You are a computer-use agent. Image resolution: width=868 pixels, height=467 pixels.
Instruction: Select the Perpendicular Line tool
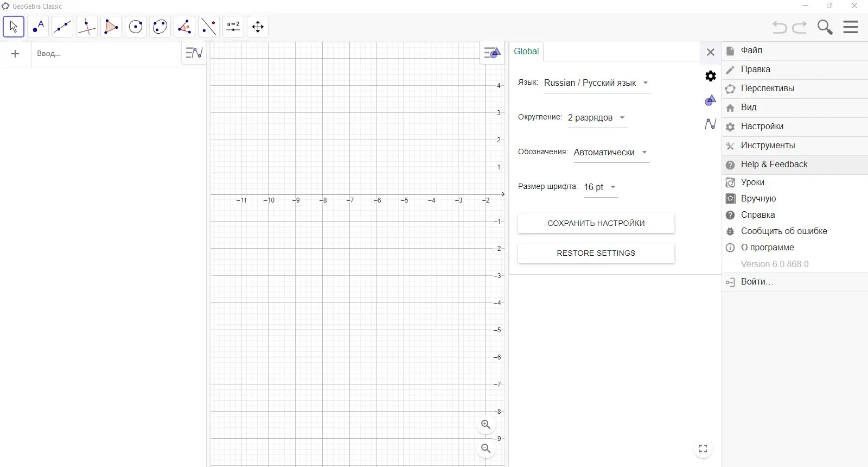87,27
